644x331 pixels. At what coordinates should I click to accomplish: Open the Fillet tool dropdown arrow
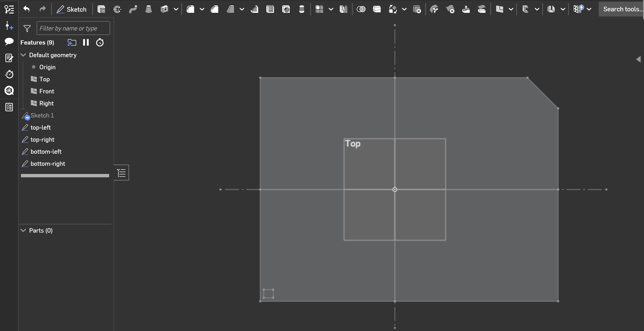(202, 9)
